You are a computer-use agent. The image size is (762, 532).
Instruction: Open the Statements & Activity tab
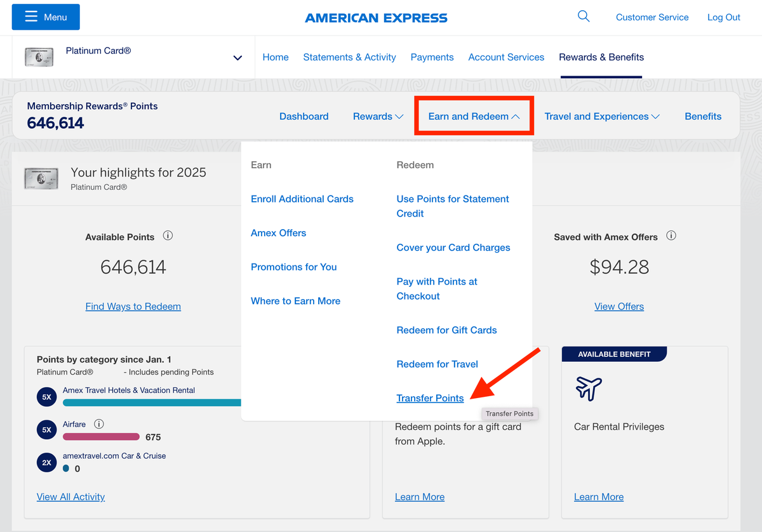pos(349,57)
